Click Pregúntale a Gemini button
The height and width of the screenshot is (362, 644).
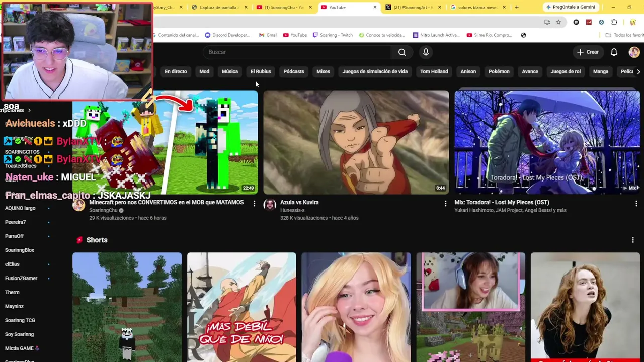(571, 7)
